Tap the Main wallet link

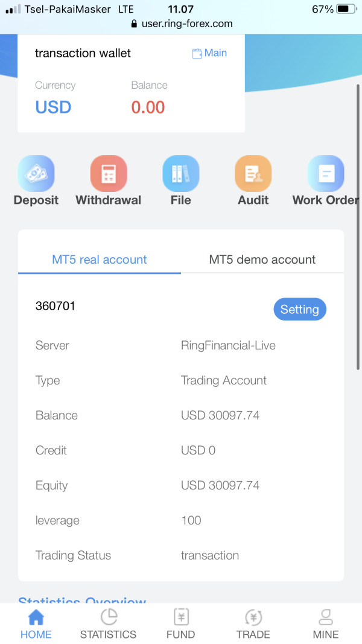pyautogui.click(x=209, y=53)
